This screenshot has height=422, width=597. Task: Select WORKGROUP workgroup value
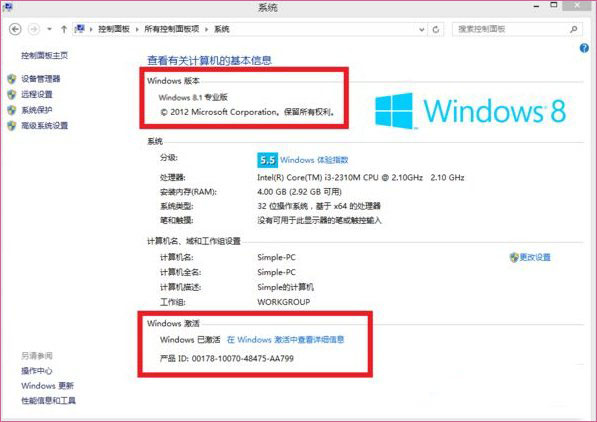point(284,302)
